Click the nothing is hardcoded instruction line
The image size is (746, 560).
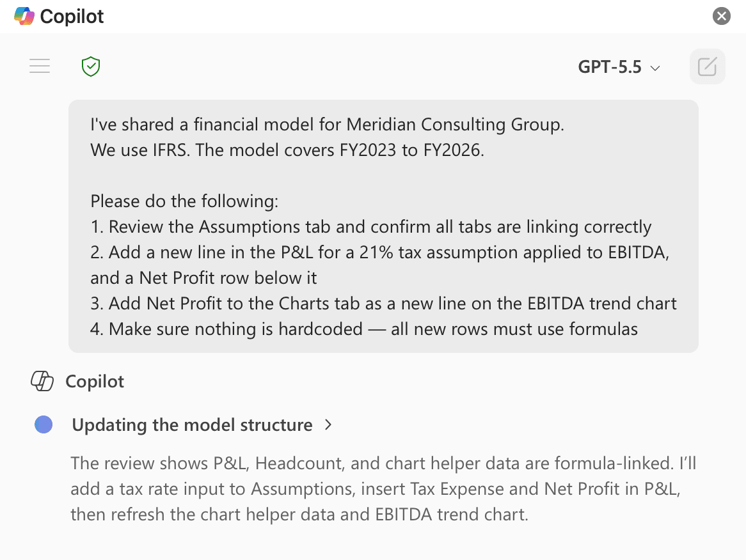[x=364, y=329]
